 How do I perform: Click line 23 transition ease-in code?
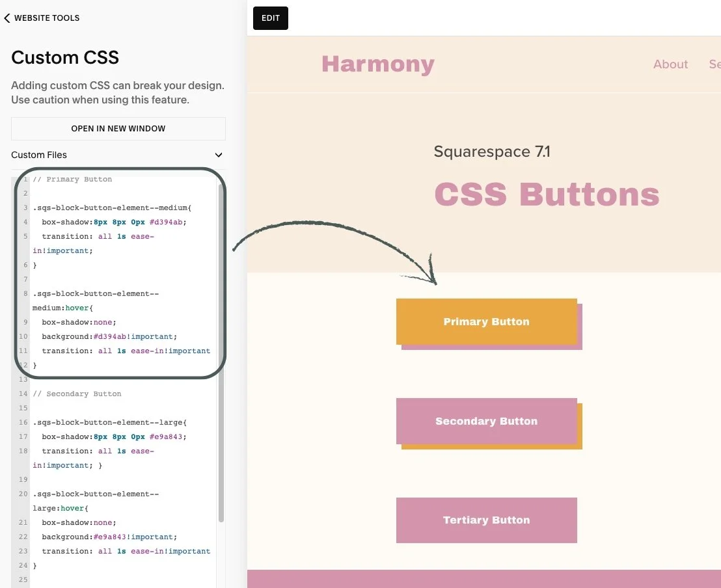click(x=126, y=551)
